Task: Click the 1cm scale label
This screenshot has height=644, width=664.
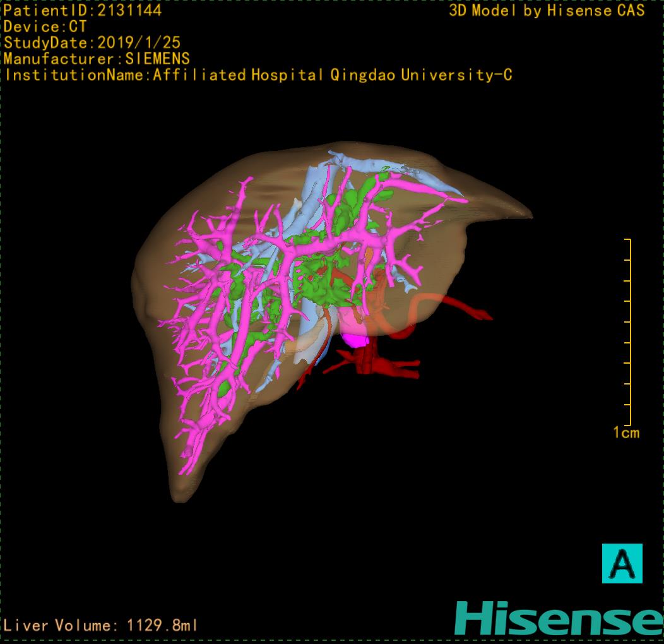Action: [626, 432]
